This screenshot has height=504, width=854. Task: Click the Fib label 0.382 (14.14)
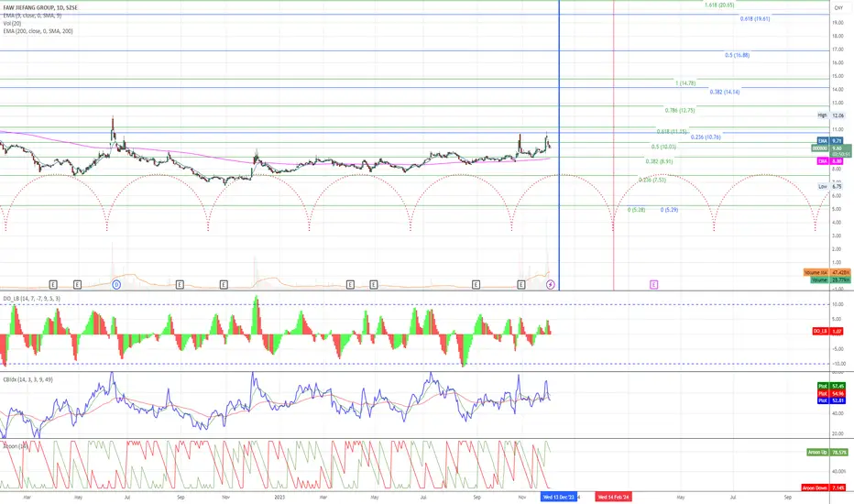click(x=725, y=92)
